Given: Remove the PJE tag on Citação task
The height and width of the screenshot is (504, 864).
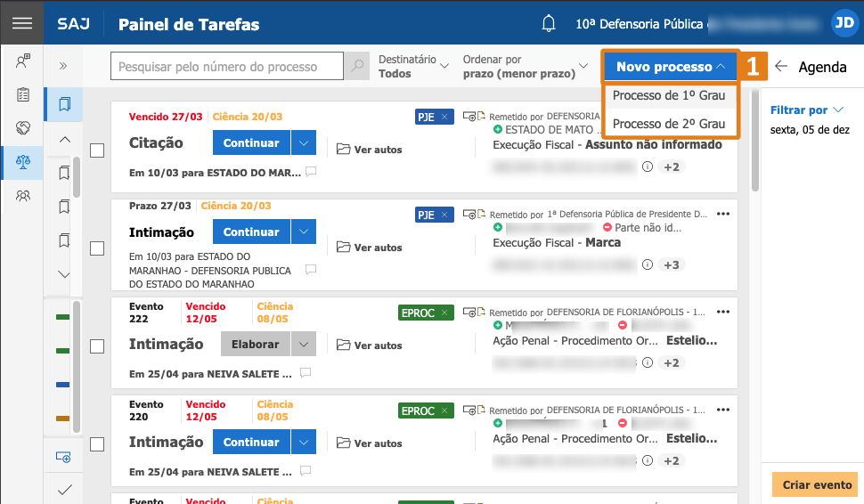Looking at the screenshot, I should pos(444,117).
